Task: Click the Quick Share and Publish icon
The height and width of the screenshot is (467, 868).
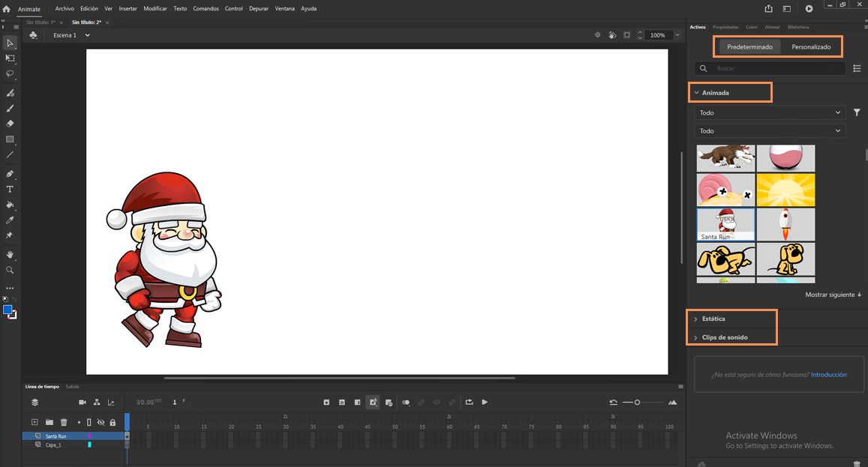Action: 768,8
